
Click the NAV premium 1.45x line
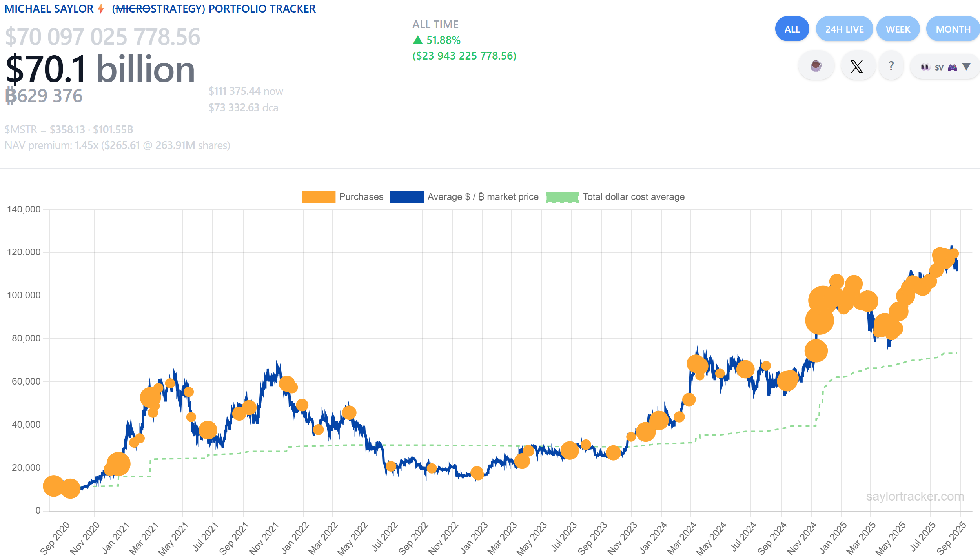(x=117, y=145)
